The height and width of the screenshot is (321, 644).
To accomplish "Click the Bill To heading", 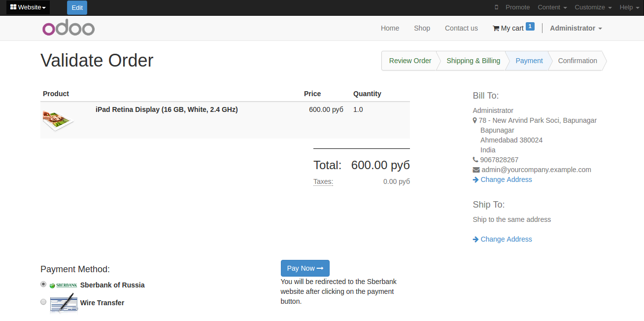I will tap(486, 96).
